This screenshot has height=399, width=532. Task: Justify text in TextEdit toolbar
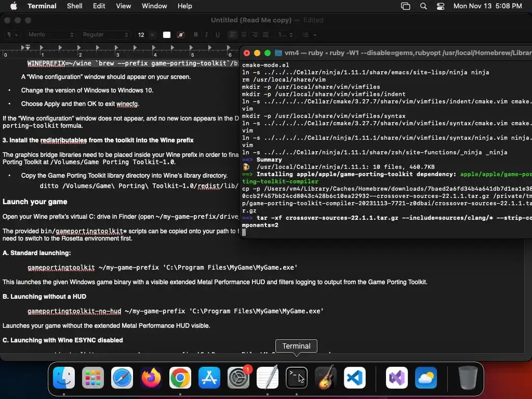pos(265,35)
